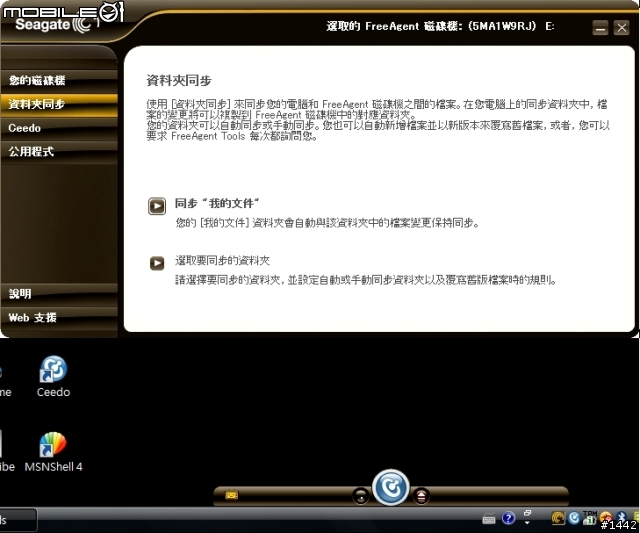This screenshot has width=640, height=533.
Task: Click the TPM tray icon
Action: 589,517
